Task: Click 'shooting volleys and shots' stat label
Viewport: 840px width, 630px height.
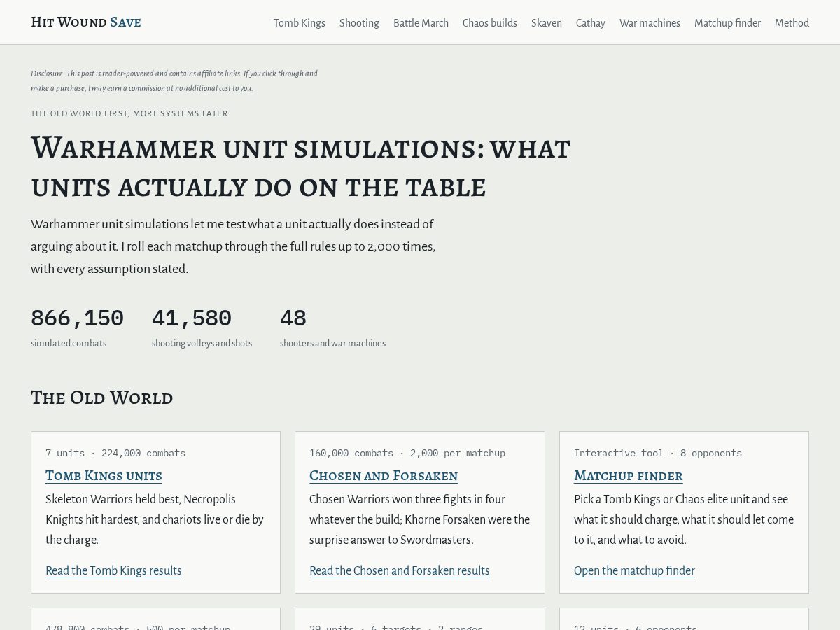Action: pyautogui.click(x=202, y=344)
